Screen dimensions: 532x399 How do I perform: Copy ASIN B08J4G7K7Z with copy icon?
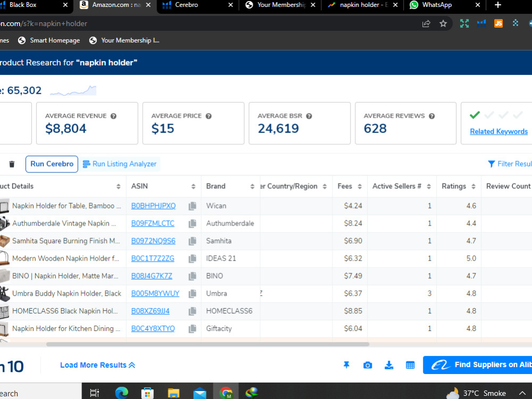[x=193, y=276]
